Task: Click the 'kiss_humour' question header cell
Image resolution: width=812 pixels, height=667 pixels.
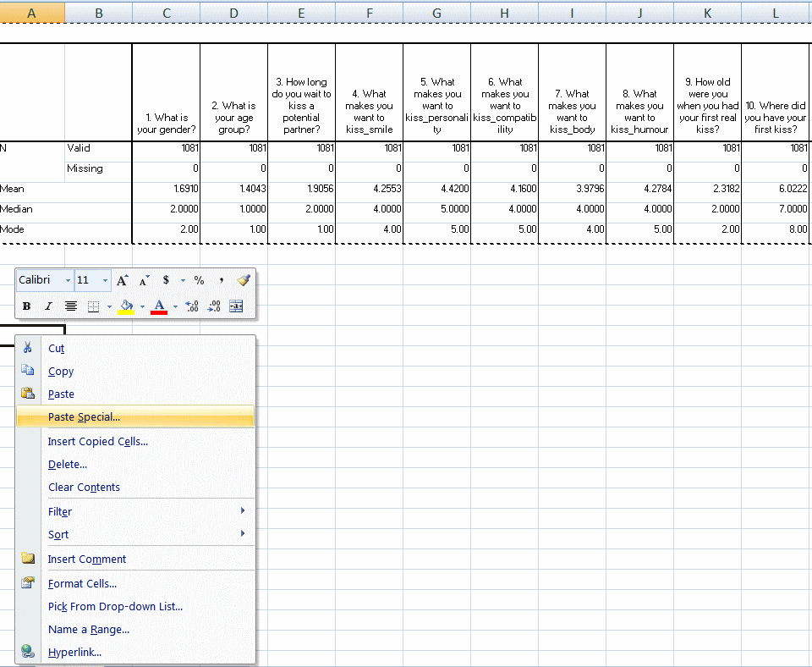Action: pyautogui.click(x=639, y=92)
